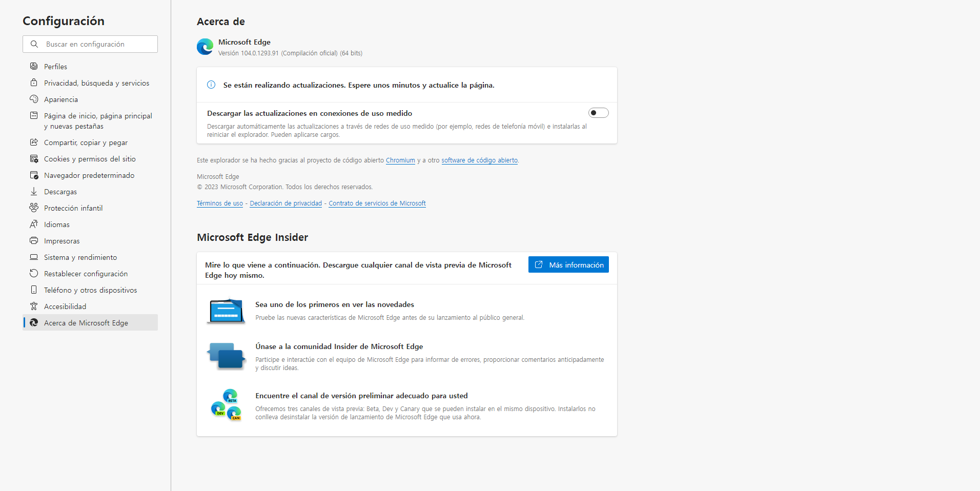Click 'Únase a la comunidad Insider de Microsoft Edge'
The height and width of the screenshot is (491, 980).
(x=339, y=346)
